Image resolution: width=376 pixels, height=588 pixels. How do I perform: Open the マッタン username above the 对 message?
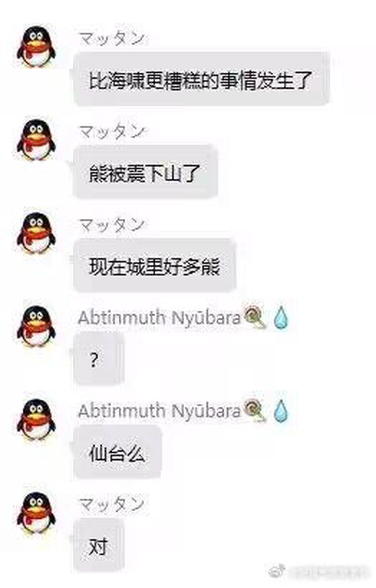(112, 504)
